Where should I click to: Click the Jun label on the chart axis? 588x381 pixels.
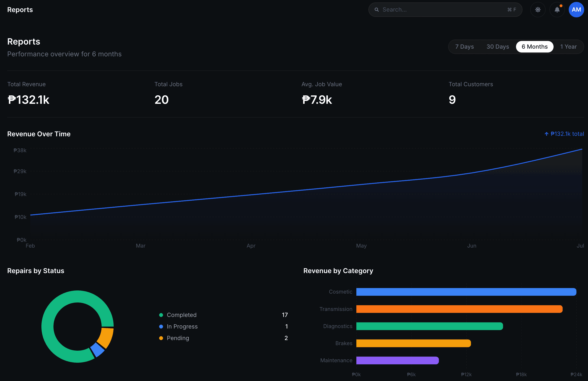click(471, 246)
